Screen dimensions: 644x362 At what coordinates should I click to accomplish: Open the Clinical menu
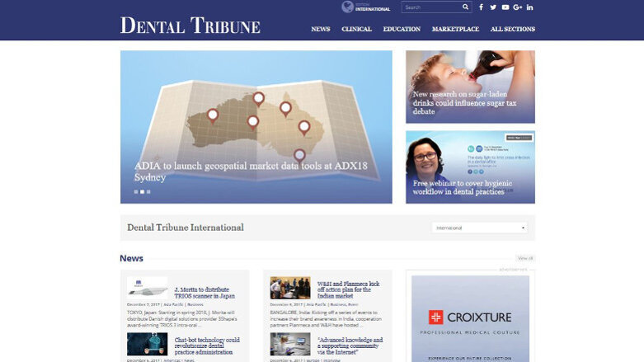[356, 29]
